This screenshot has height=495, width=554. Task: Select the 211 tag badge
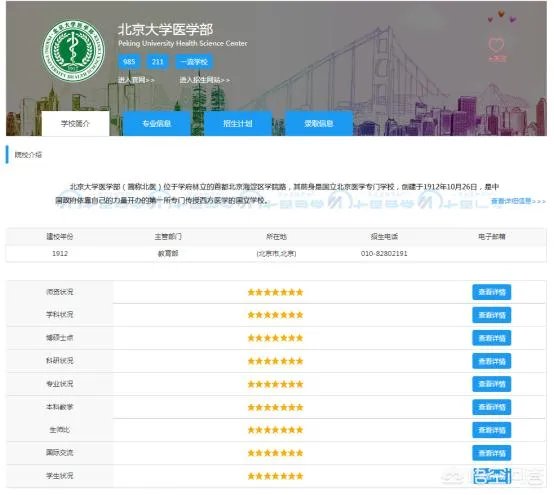158,62
